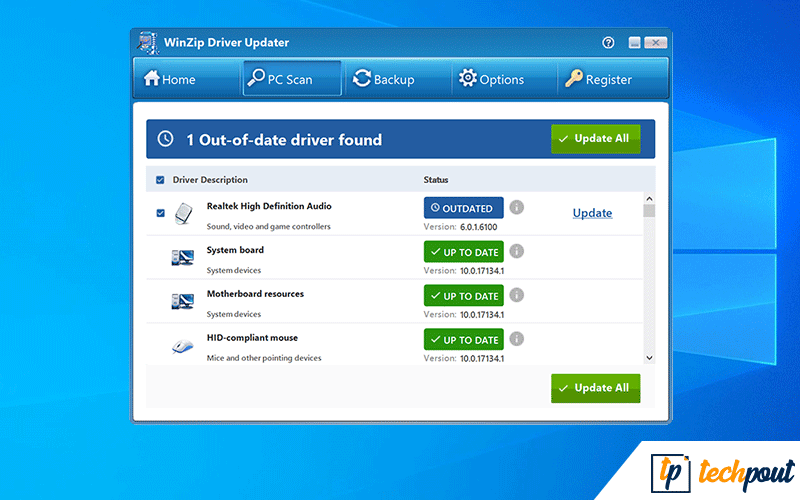Click the Update link for Realtek audio
The image size is (800, 500).
coord(592,213)
